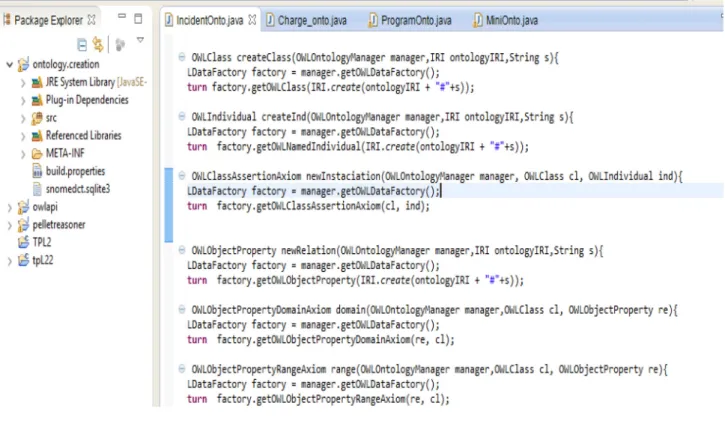The width and height of the screenshot is (725, 421).
Task: Close the Package Explorer view tab
Action: tap(92, 20)
